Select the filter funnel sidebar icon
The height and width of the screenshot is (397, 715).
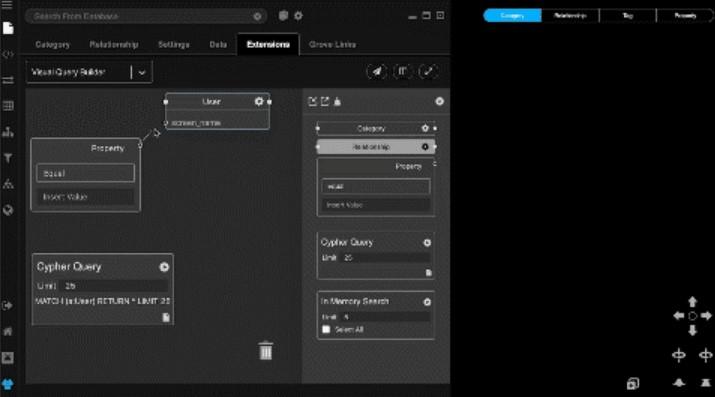coord(8,158)
